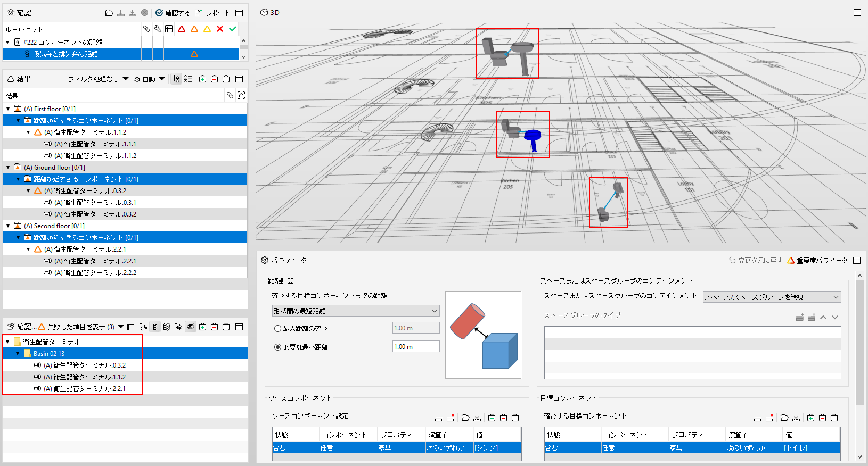Select the 必要な最小距離 radio button

coord(277,347)
